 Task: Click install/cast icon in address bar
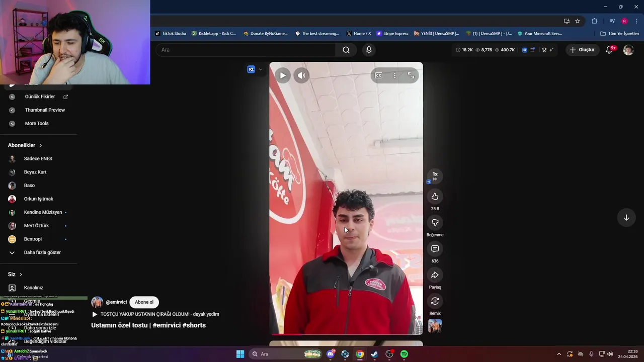(567, 21)
